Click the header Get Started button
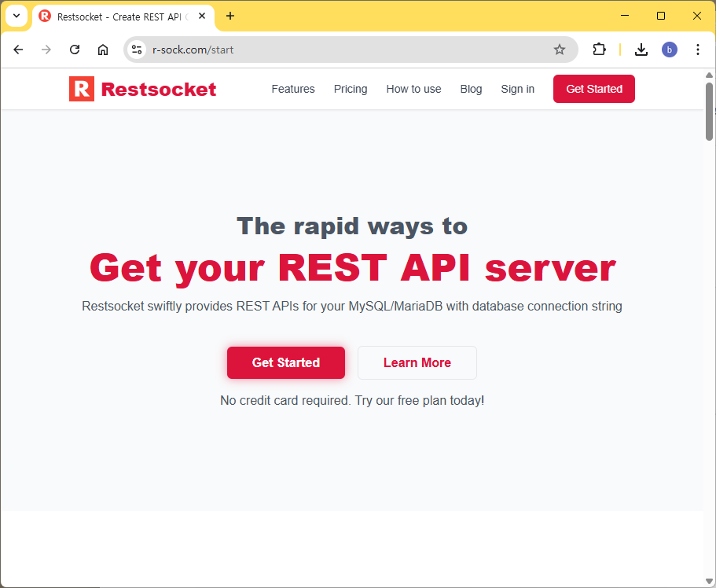 (x=594, y=89)
